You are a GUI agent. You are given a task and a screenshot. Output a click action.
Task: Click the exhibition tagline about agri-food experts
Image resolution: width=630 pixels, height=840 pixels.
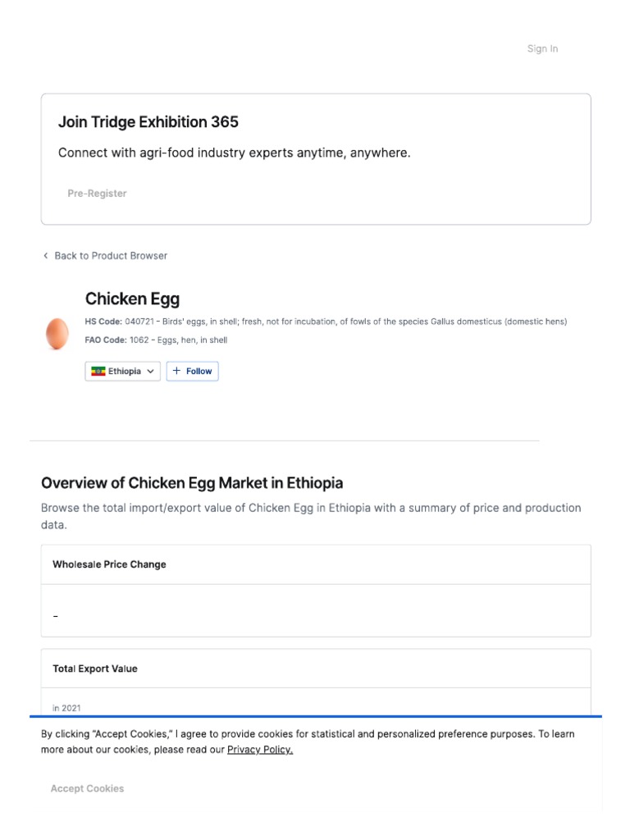point(234,153)
